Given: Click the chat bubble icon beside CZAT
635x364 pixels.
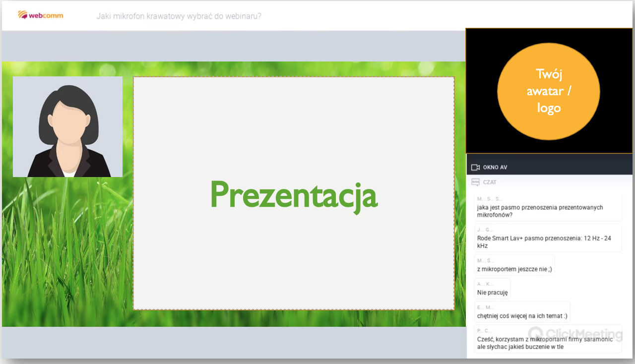Looking at the screenshot, I should [475, 182].
